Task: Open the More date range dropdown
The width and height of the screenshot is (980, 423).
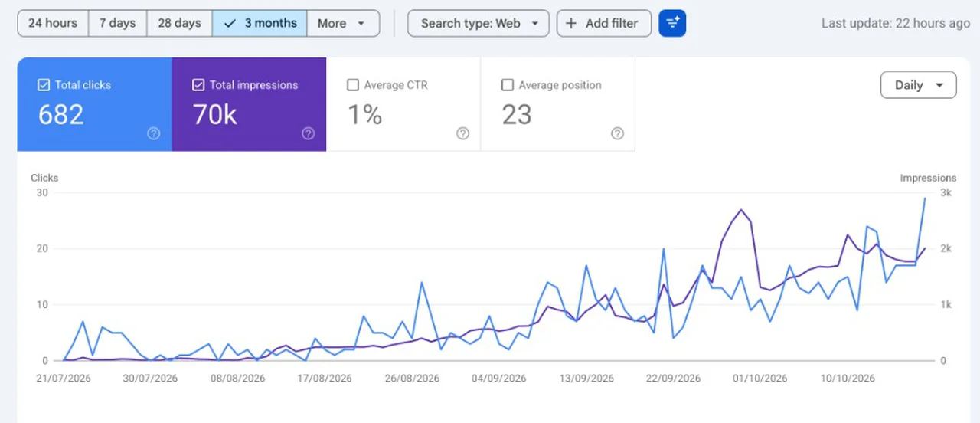Action: pos(343,23)
